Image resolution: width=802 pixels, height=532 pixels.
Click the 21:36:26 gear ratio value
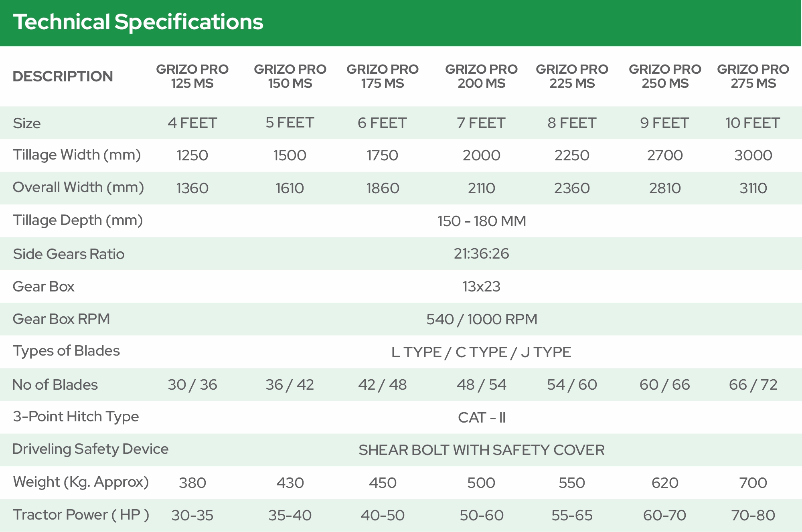tap(482, 253)
